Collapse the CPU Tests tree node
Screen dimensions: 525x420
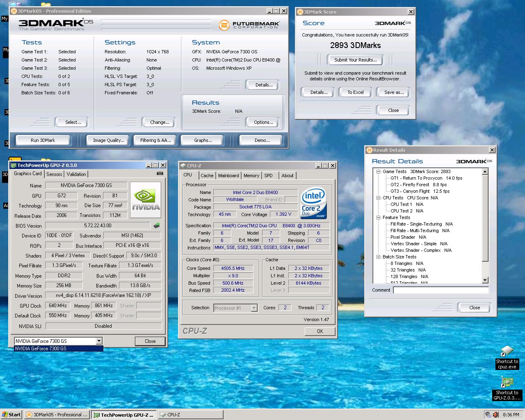[378, 198]
